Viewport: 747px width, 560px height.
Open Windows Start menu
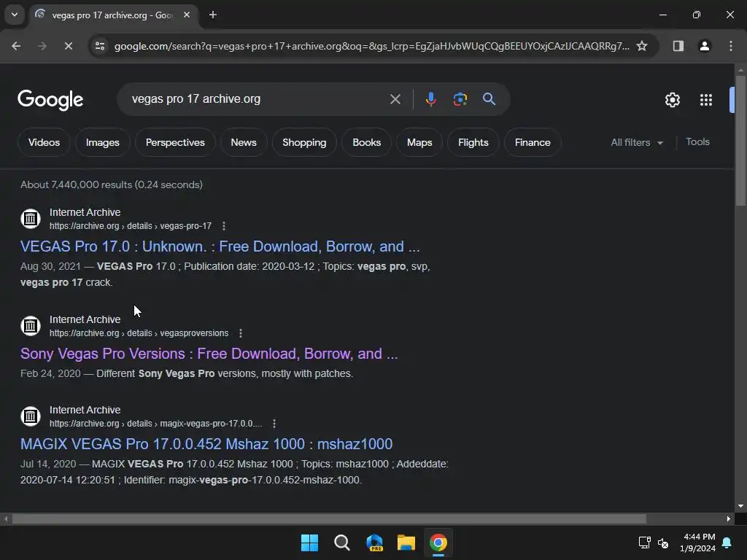pos(309,542)
